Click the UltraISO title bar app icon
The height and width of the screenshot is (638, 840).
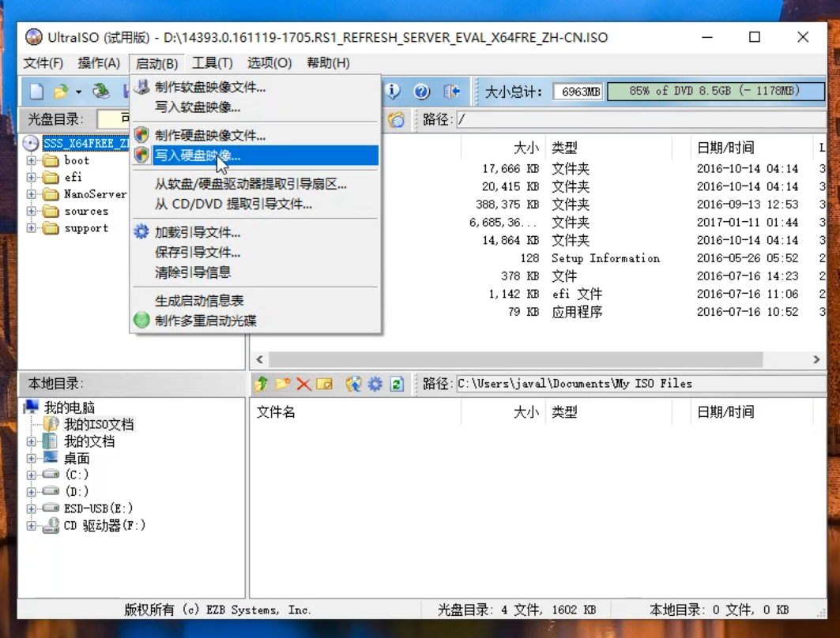point(34,37)
